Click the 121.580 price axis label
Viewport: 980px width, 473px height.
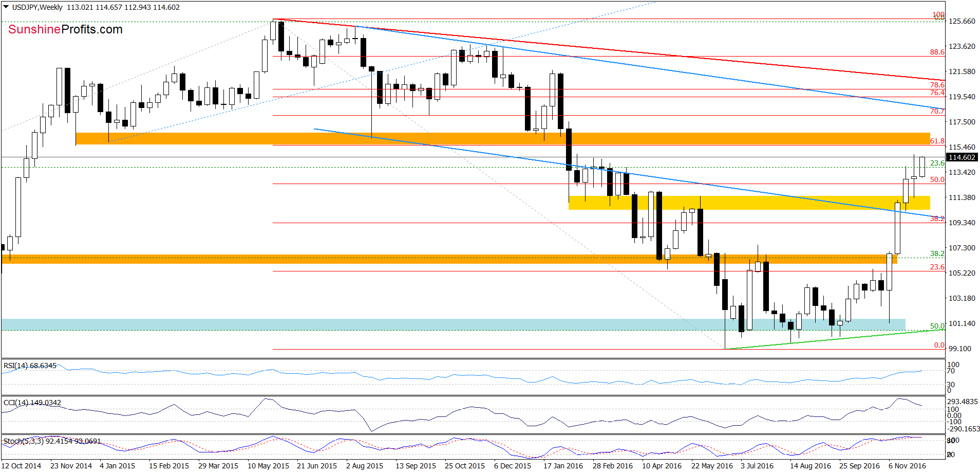[962, 71]
